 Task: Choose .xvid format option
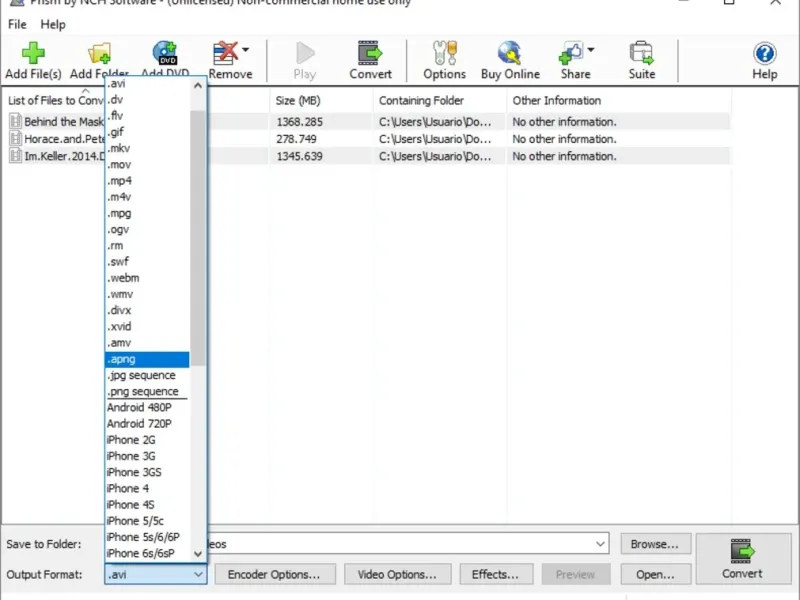(x=147, y=327)
